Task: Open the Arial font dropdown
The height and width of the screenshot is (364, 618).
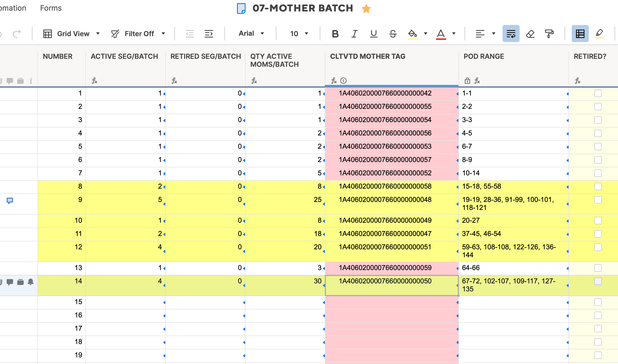Action: tap(251, 34)
